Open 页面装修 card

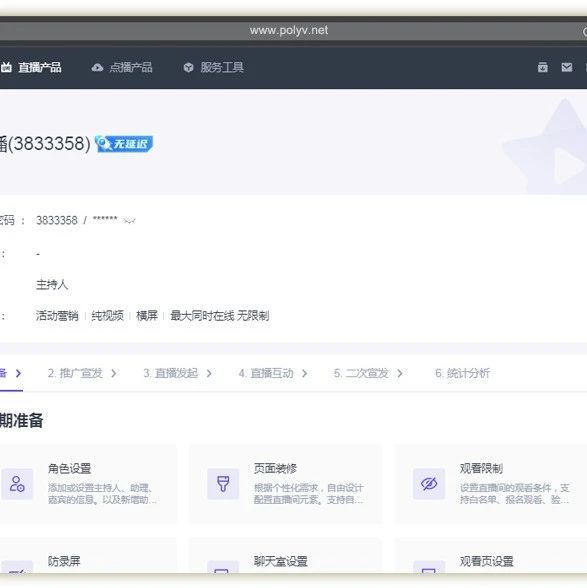click(x=286, y=484)
